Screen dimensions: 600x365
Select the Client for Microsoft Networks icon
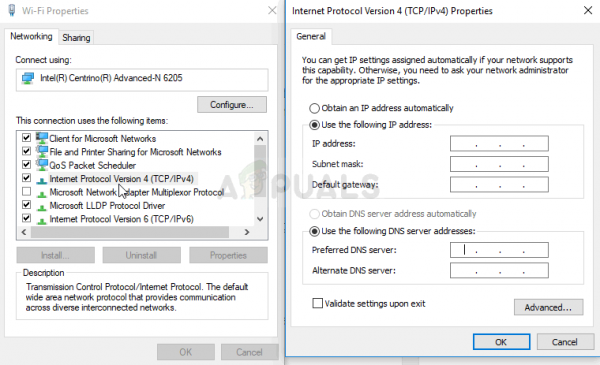(42, 138)
